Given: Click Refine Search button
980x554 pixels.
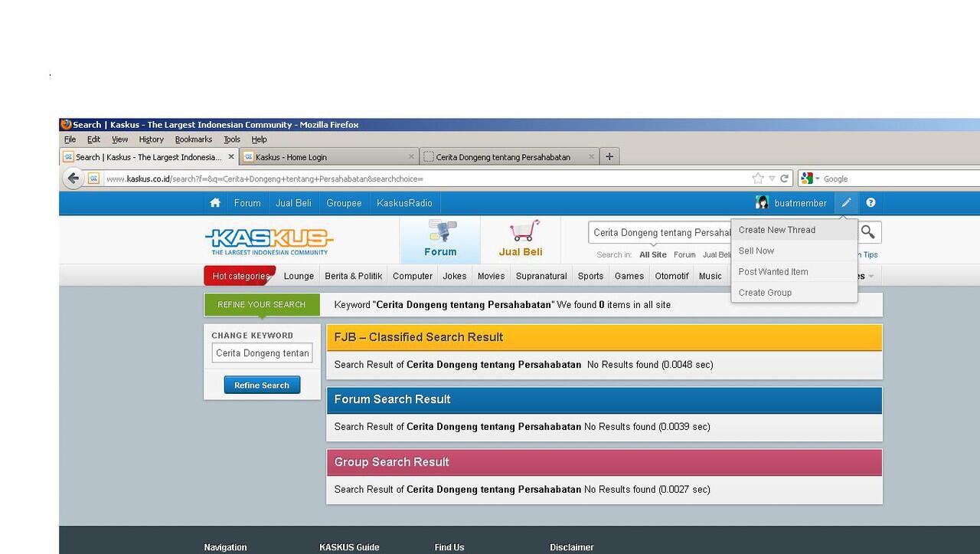Looking at the screenshot, I should (262, 385).
